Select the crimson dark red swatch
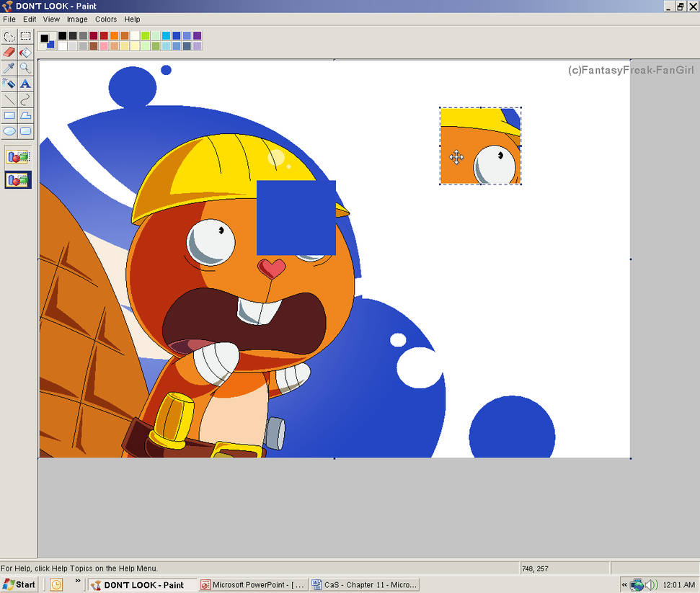Image resolution: width=700 pixels, height=593 pixels. 93,36
